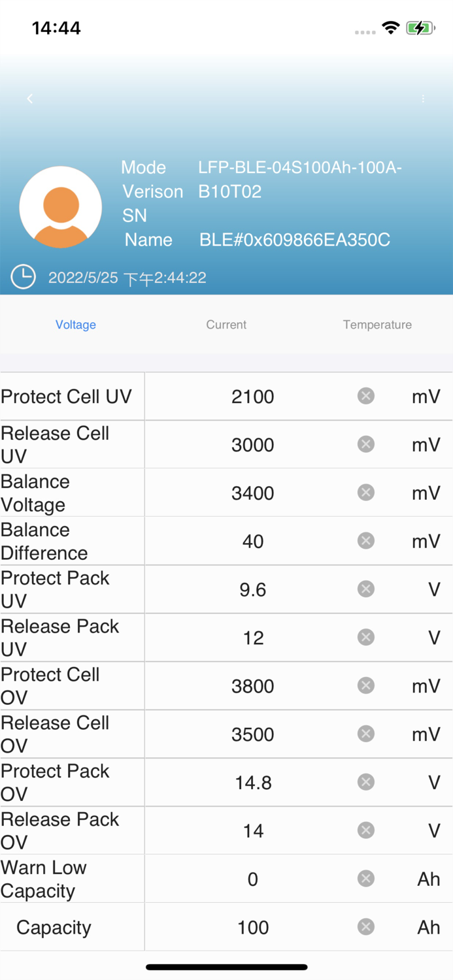Clear the Balance Voltage value
This screenshot has width=453, height=980.
[365, 493]
